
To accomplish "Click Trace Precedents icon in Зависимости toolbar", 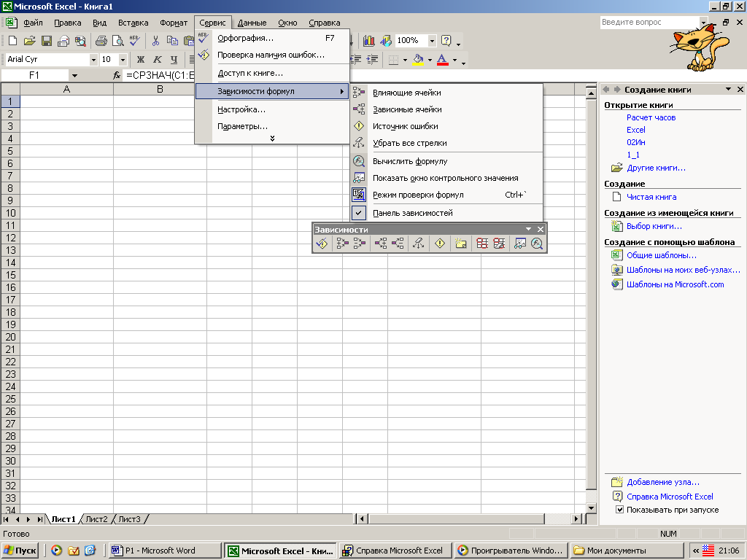I will click(343, 244).
